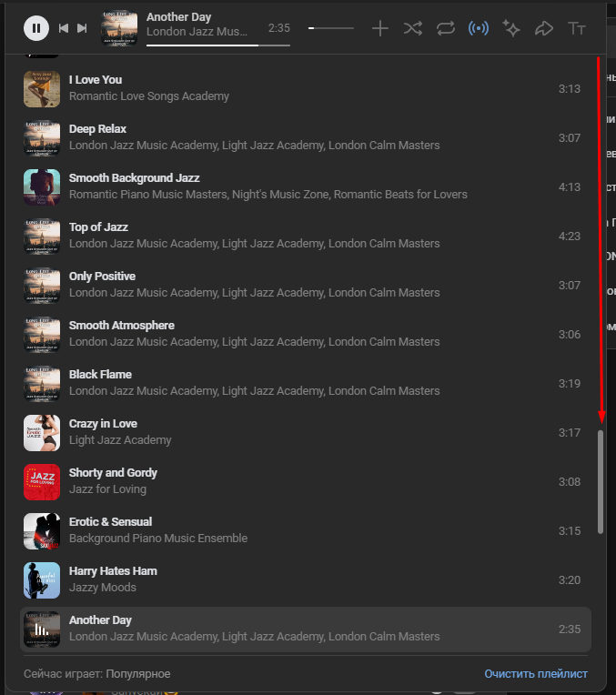Open lyrics with the text icon

pos(577,28)
